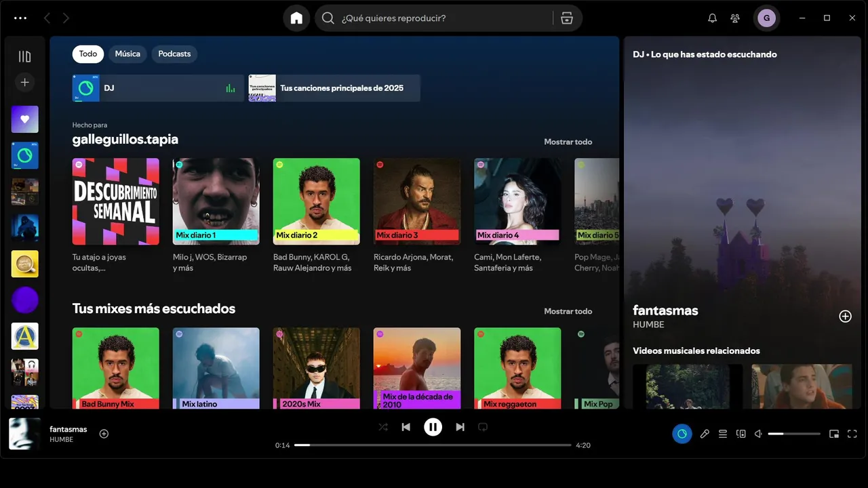Click the Home button
The image size is (868, 488).
(x=296, y=18)
